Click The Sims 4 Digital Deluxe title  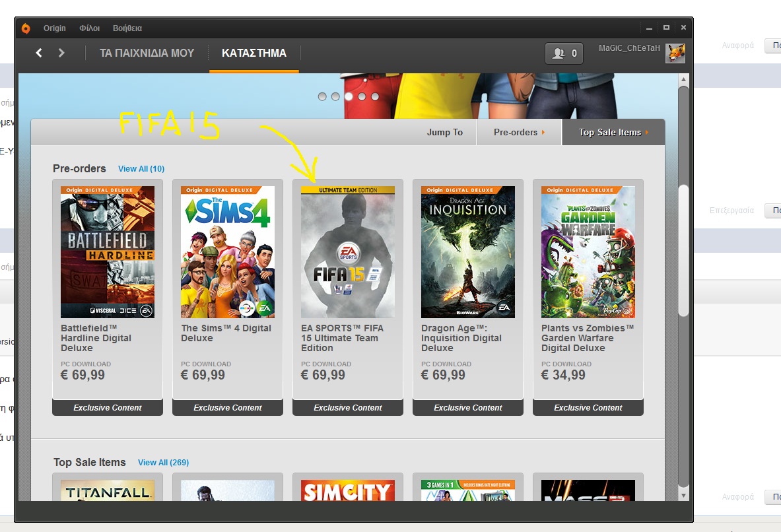click(x=226, y=333)
